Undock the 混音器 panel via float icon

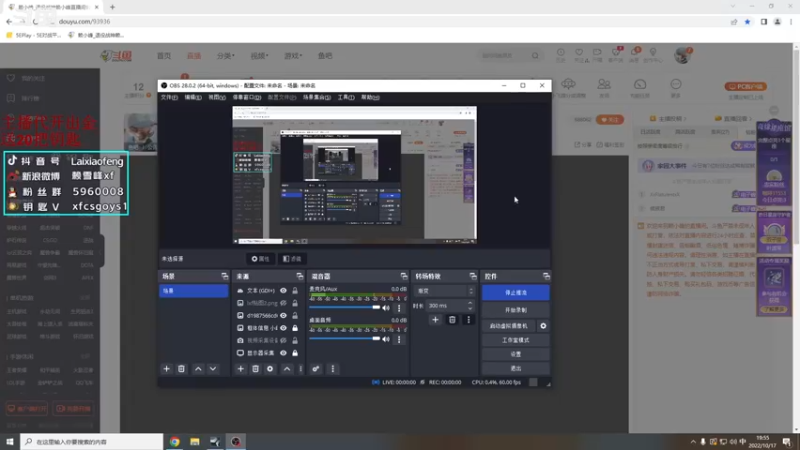pyautogui.click(x=404, y=276)
